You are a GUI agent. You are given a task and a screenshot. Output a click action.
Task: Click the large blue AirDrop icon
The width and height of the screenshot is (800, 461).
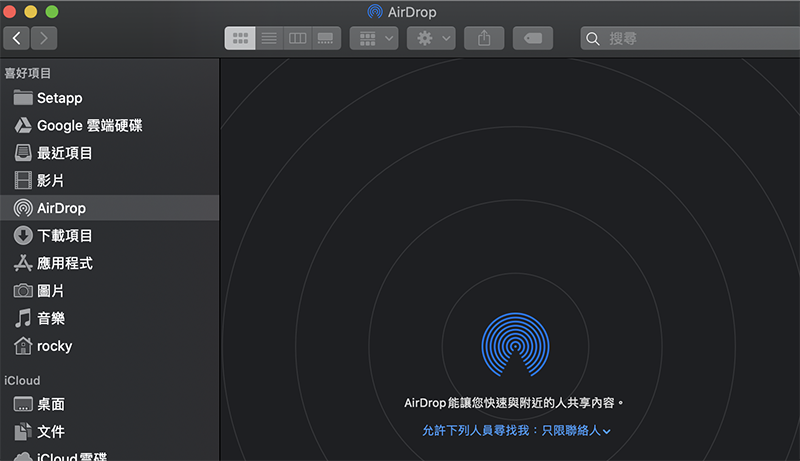tap(515, 345)
